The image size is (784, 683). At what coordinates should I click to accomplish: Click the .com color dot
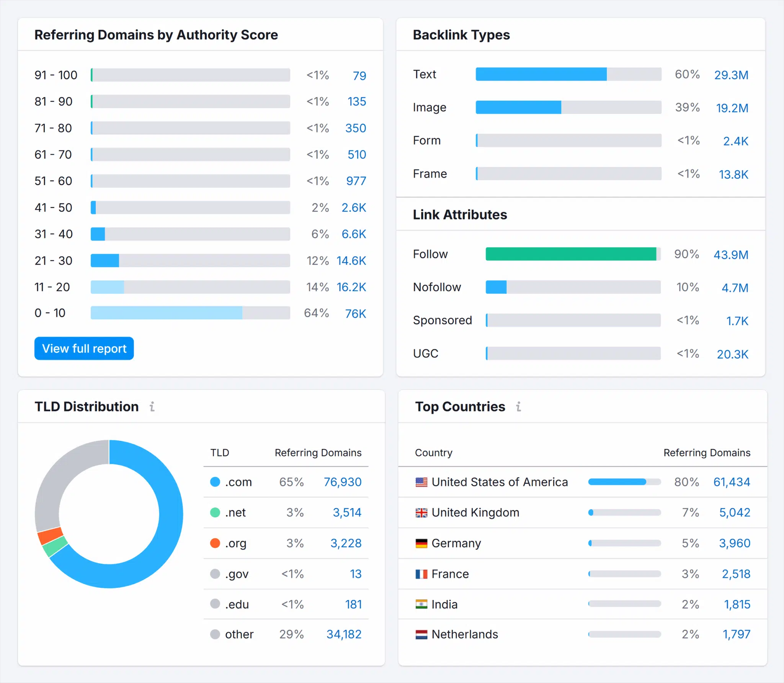click(x=215, y=482)
